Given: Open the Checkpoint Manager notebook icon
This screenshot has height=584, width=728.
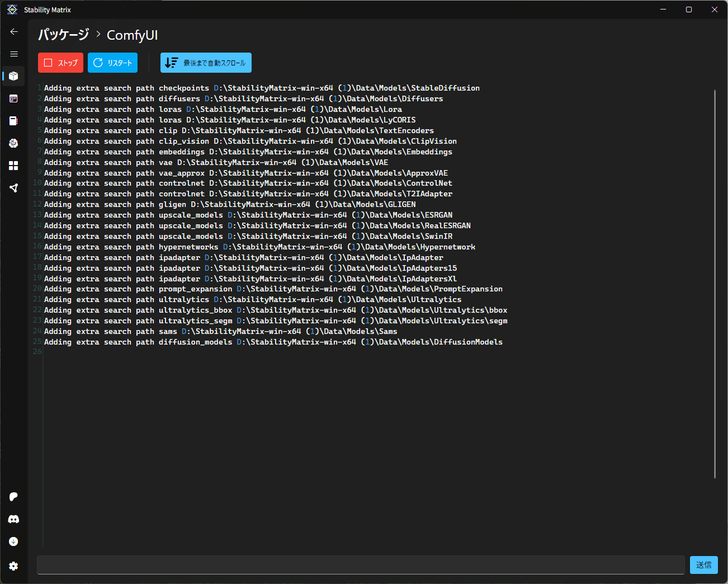Looking at the screenshot, I should [14, 121].
